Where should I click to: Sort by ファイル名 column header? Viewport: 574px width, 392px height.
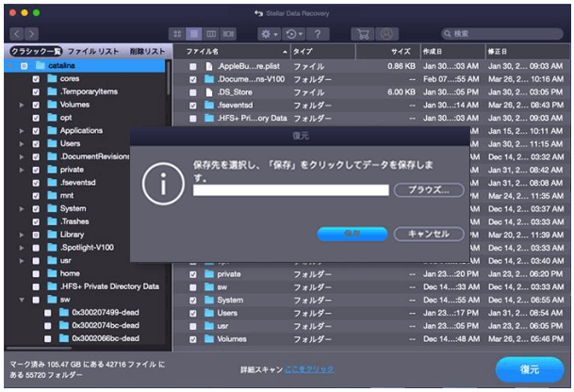(x=232, y=52)
